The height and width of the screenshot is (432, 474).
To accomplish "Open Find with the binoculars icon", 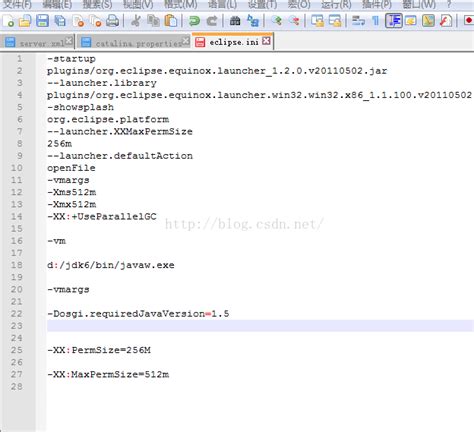I will pyautogui.click(x=235, y=21).
